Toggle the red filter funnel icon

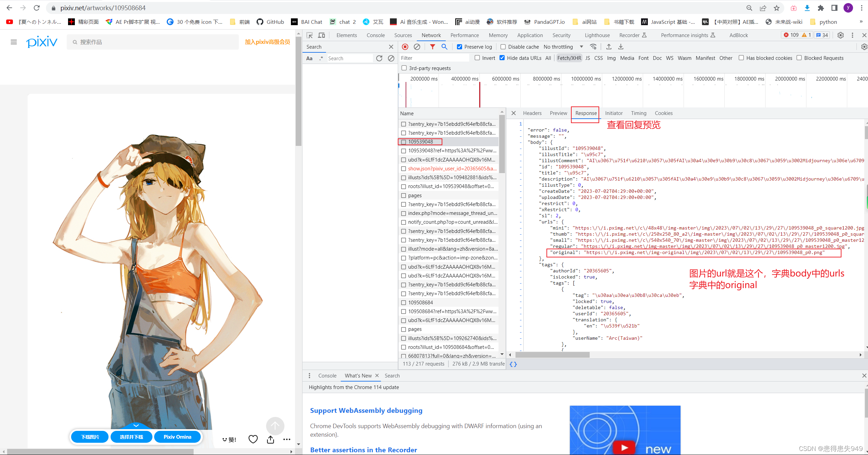pos(432,47)
